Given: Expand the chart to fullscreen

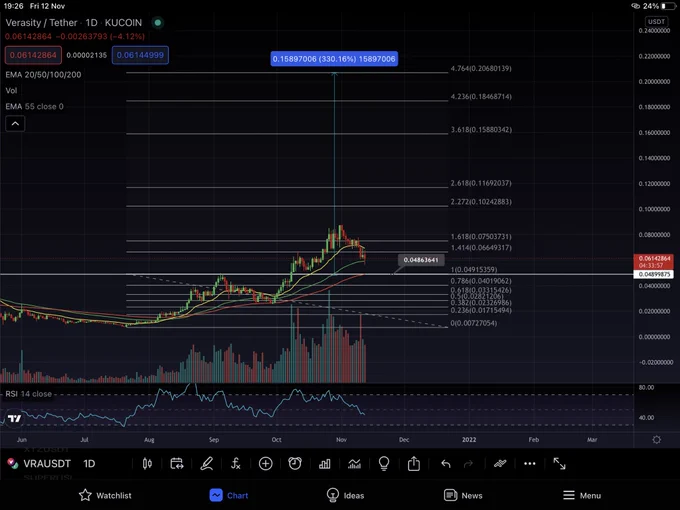Looking at the screenshot, I should [x=559, y=464].
